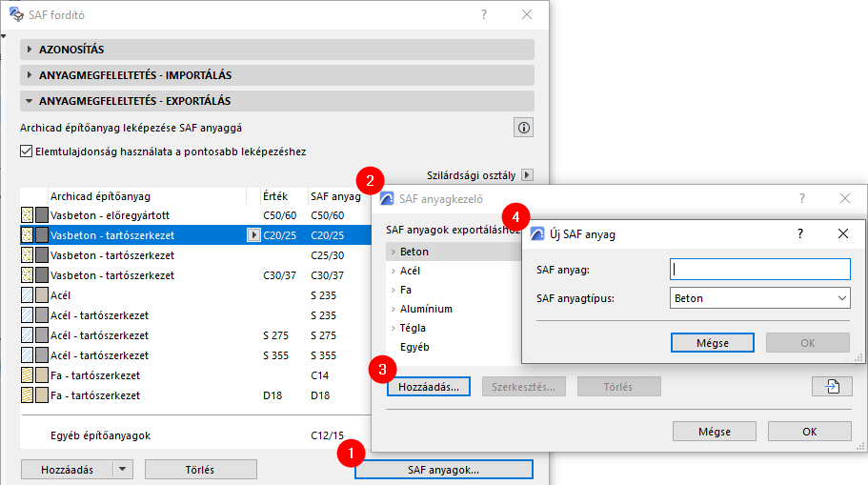The height and width of the screenshot is (485, 868).
Task: Click the hatch fill icon of the Fa row with D18
Action: click(27, 395)
